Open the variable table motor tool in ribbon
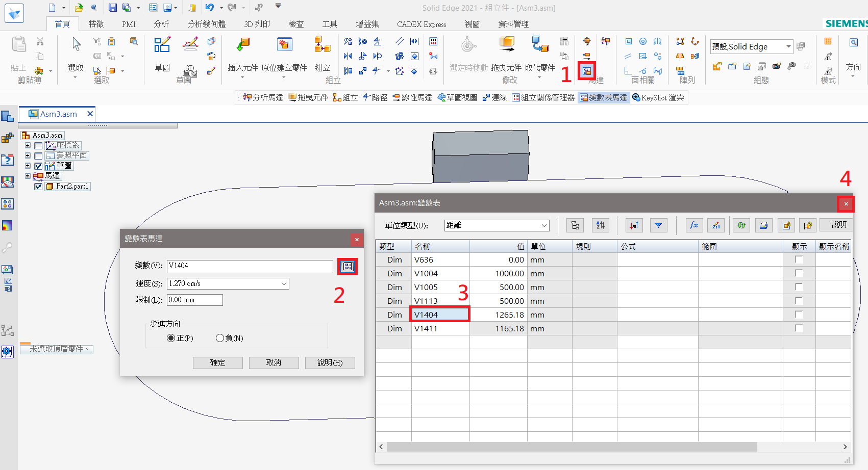868x470 pixels. tap(587, 70)
